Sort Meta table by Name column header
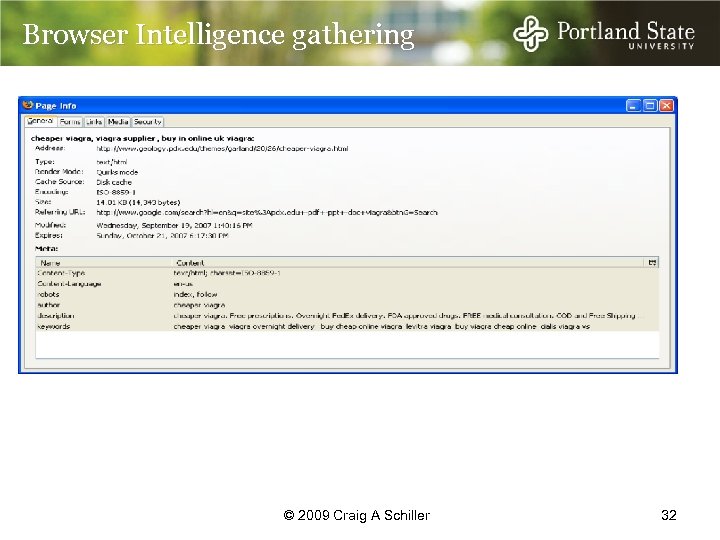 [104, 263]
